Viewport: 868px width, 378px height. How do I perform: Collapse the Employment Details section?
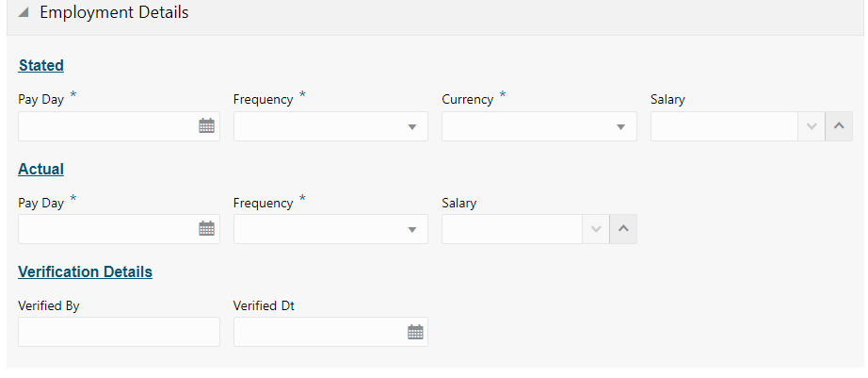pos(23,14)
